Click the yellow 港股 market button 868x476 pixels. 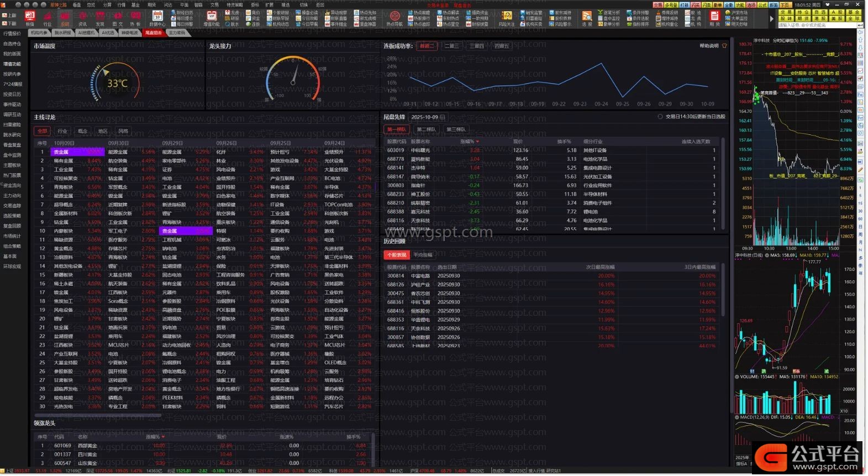820,18
